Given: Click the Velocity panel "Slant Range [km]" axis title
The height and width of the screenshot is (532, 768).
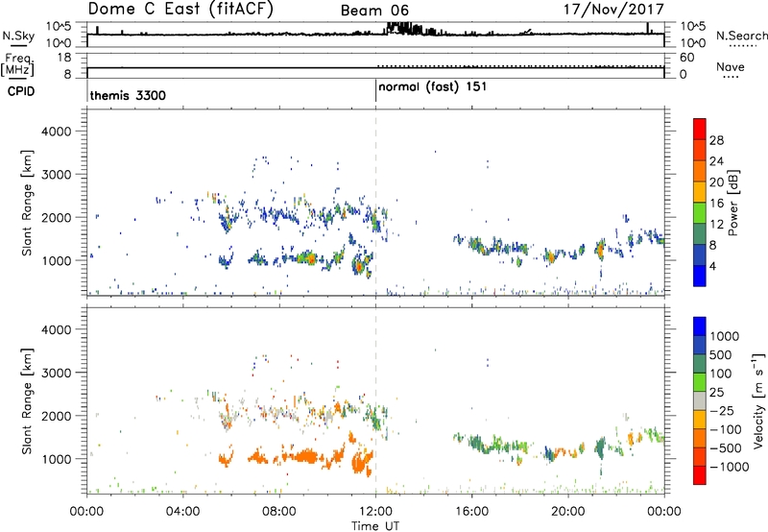Looking at the screenshot, I should [x=27, y=400].
